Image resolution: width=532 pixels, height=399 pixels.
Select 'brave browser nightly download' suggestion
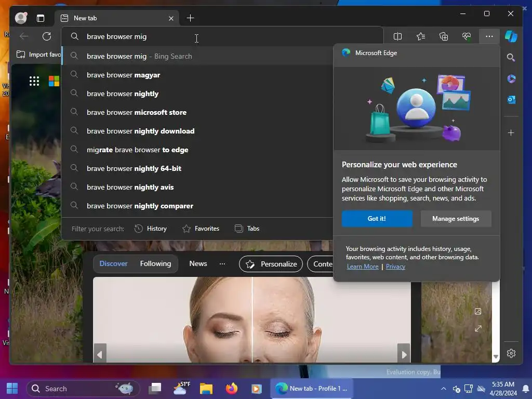click(x=197, y=131)
